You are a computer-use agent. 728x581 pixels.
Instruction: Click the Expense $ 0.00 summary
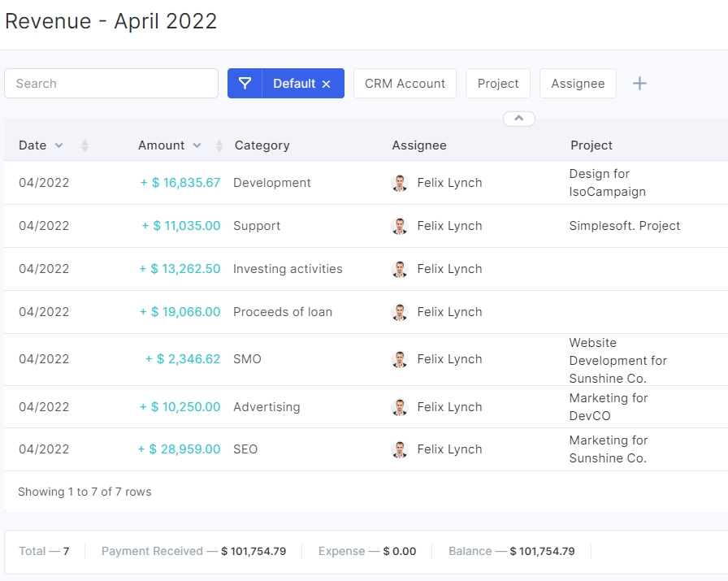[366, 551]
